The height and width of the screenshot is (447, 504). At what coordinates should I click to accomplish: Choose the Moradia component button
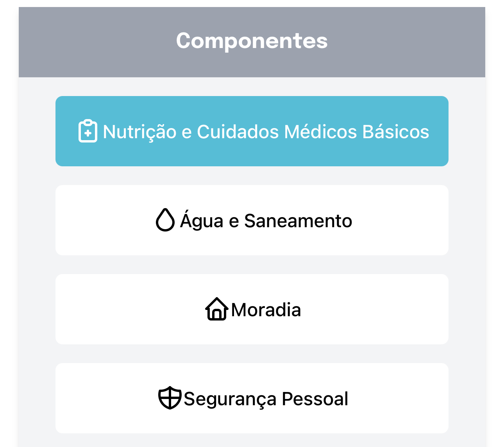[252, 309]
